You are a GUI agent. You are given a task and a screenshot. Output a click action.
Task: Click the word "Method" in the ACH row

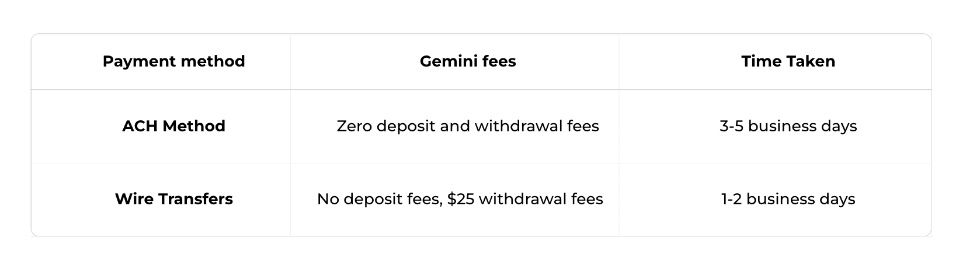194,126
